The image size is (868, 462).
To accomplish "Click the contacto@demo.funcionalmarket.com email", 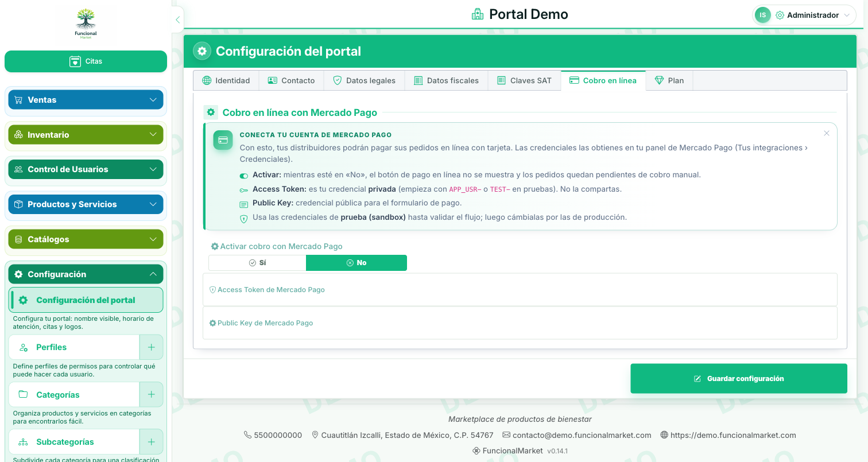I will [x=582, y=435].
